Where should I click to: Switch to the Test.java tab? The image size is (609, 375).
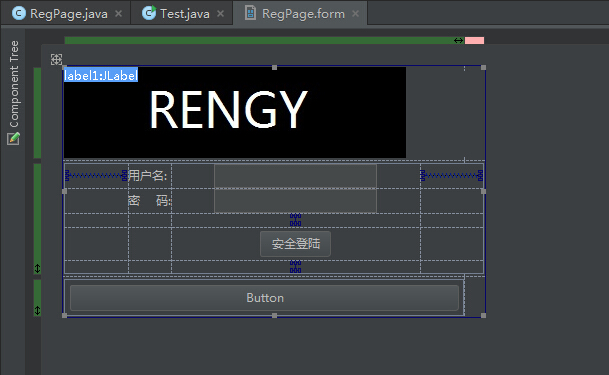coord(177,14)
